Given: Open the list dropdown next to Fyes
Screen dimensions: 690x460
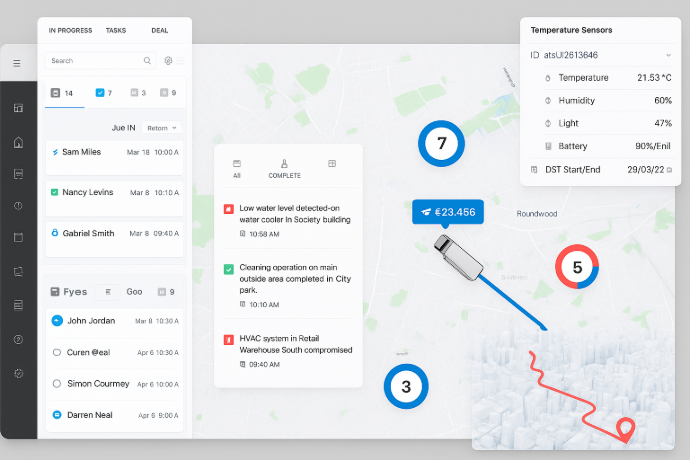Looking at the screenshot, I should [108, 292].
